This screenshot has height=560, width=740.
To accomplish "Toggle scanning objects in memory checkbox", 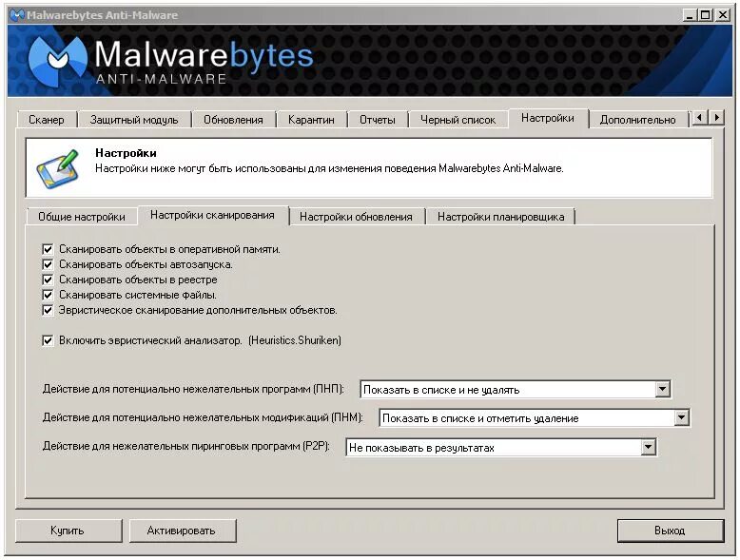I will pyautogui.click(x=48, y=249).
